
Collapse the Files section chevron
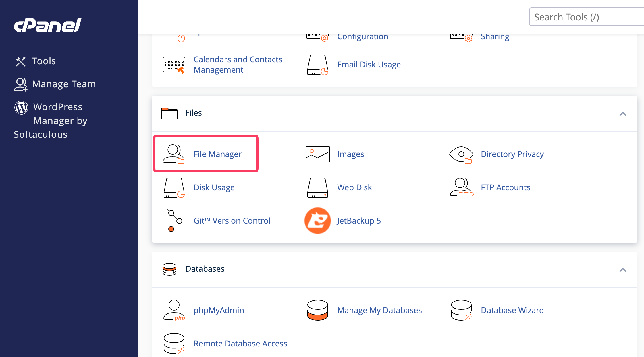[x=623, y=114]
